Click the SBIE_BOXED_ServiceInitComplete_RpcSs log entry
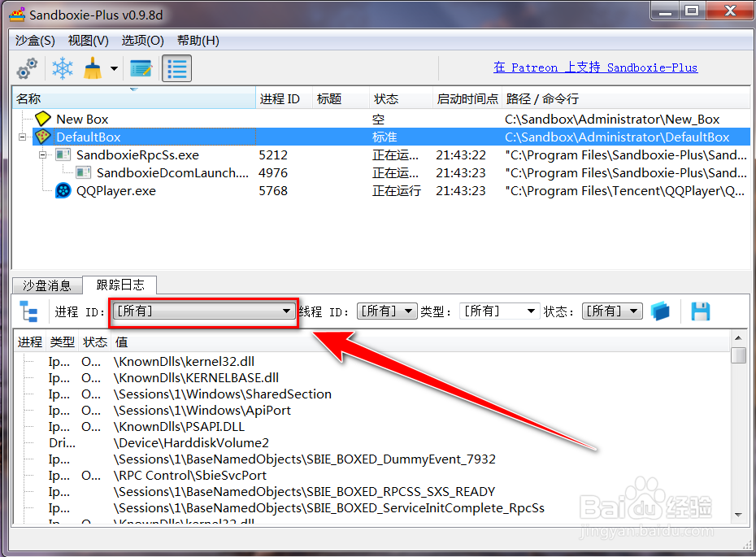 pos(329,508)
